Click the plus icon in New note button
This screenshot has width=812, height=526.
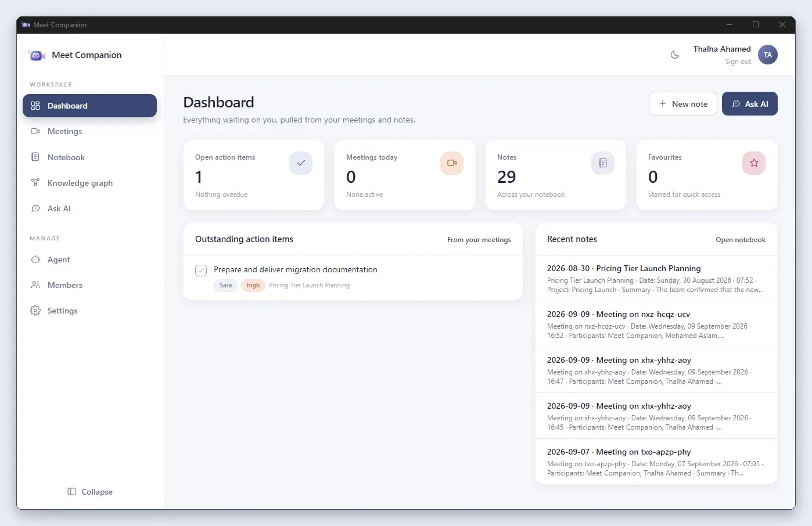[663, 104]
